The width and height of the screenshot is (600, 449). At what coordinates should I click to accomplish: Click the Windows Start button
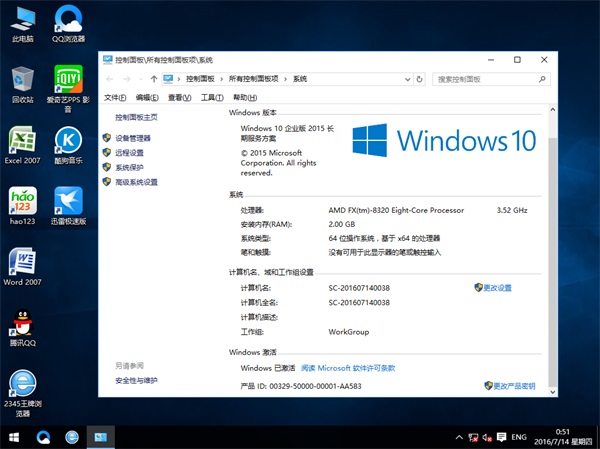pos(14,438)
